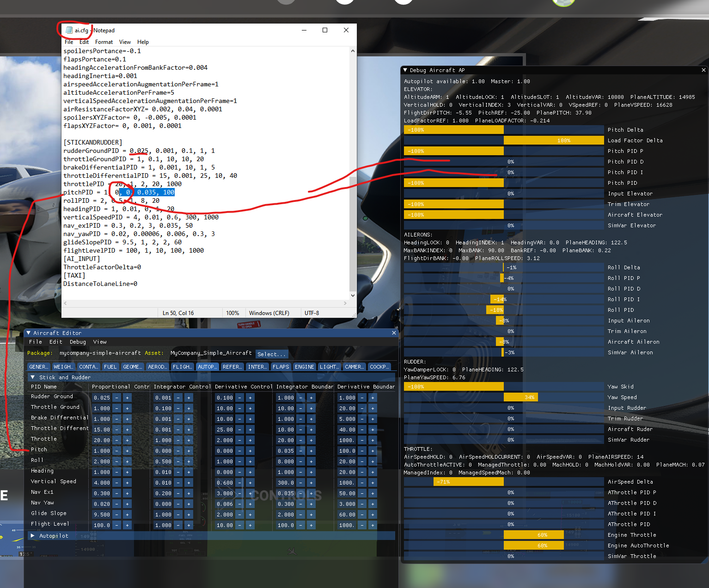Increase the Heading integrator control value
This screenshot has height=588, width=709.
[189, 472]
